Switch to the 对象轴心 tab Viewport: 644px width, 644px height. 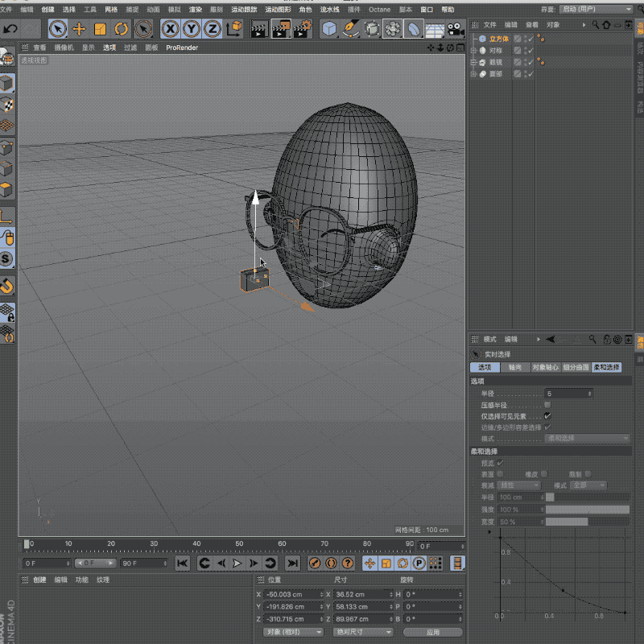(x=545, y=367)
